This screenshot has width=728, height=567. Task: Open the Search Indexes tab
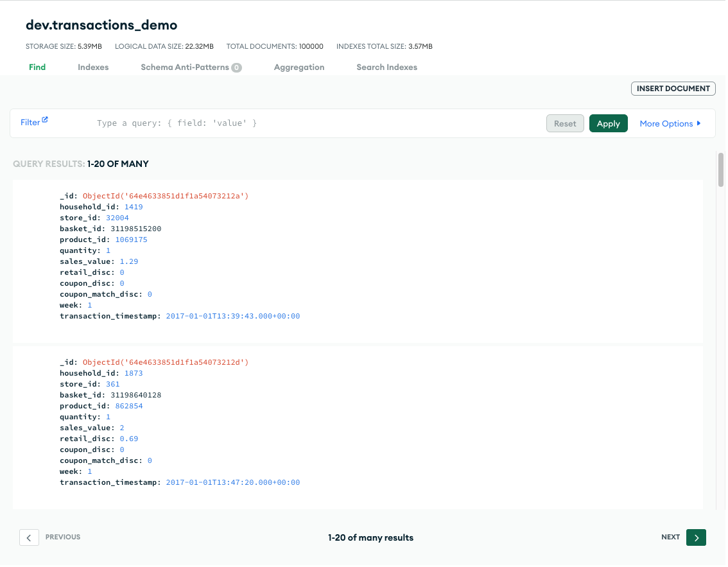387,67
